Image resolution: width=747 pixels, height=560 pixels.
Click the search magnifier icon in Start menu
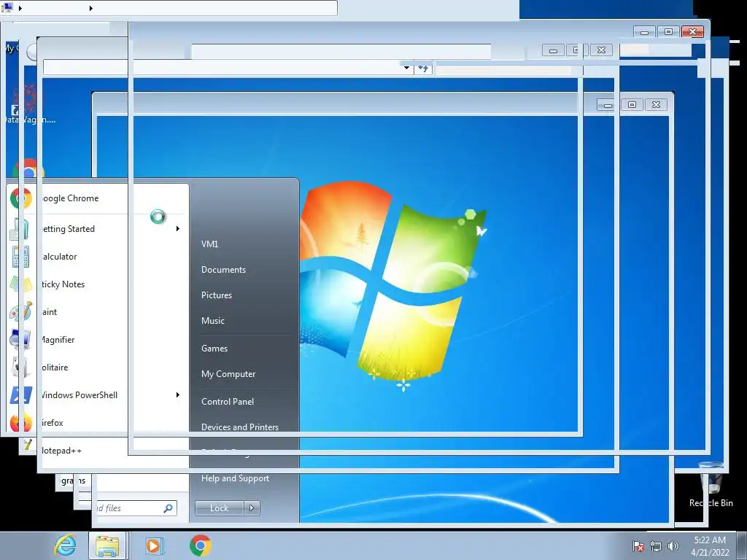[x=169, y=508]
